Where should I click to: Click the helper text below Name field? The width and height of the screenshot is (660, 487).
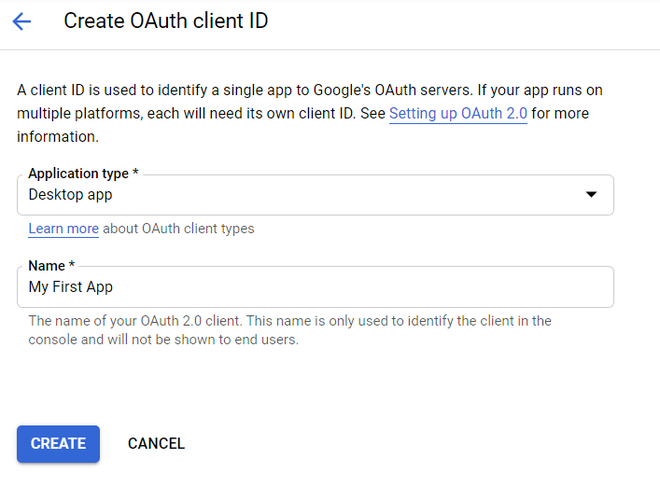[x=290, y=321]
